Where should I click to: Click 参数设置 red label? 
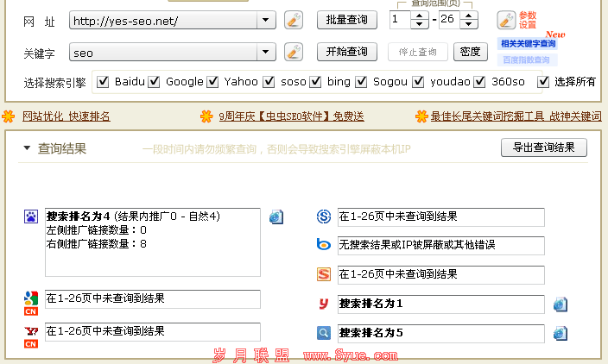pyautogui.click(x=528, y=20)
